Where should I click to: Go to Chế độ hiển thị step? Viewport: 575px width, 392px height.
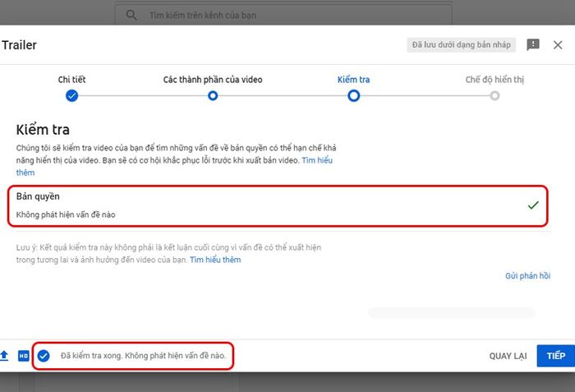pos(494,80)
